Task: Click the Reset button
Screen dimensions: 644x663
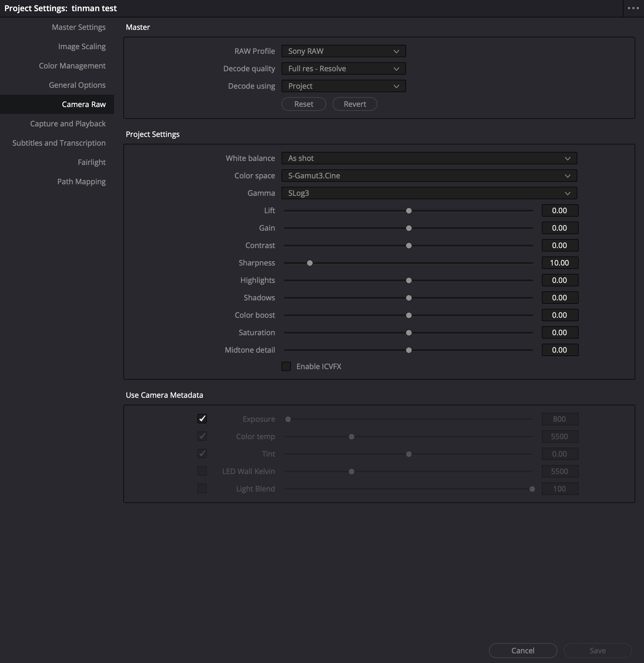Action: (x=304, y=104)
